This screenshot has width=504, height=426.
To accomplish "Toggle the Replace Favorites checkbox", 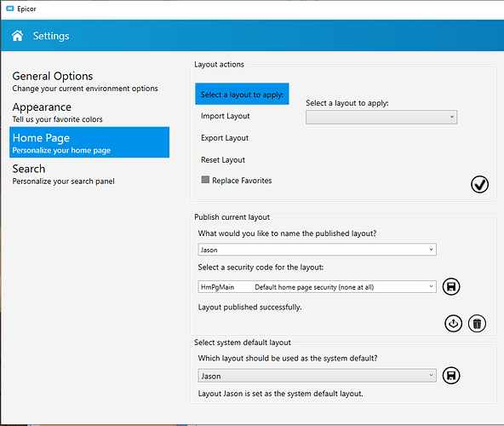I will coord(205,180).
